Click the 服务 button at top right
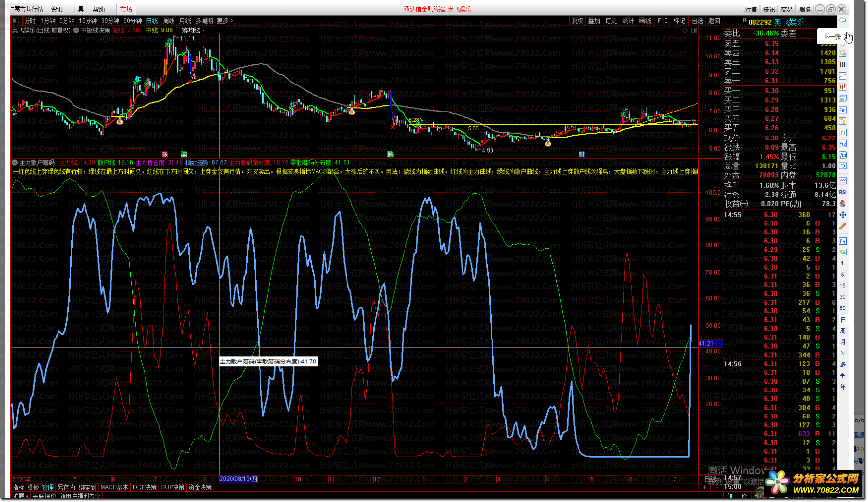 pos(805,9)
